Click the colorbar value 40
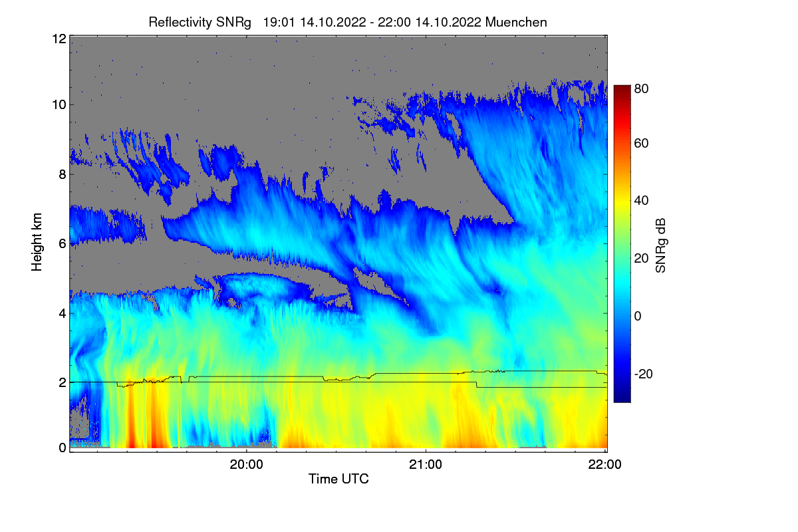This screenshot has width=798, height=532. (x=642, y=201)
